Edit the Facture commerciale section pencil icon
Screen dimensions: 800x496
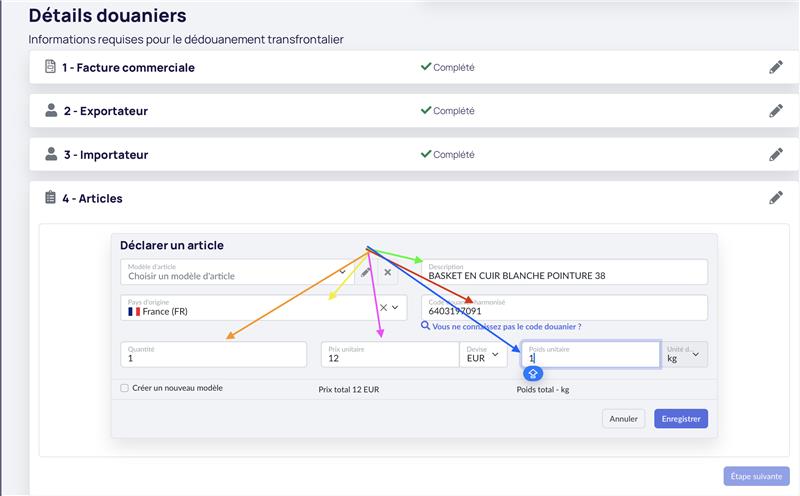point(776,67)
